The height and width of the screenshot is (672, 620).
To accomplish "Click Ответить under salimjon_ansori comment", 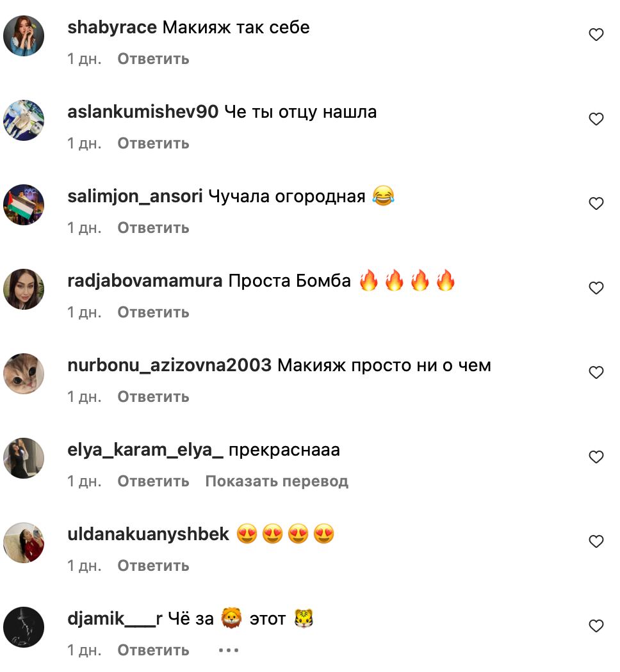I will 154,228.
